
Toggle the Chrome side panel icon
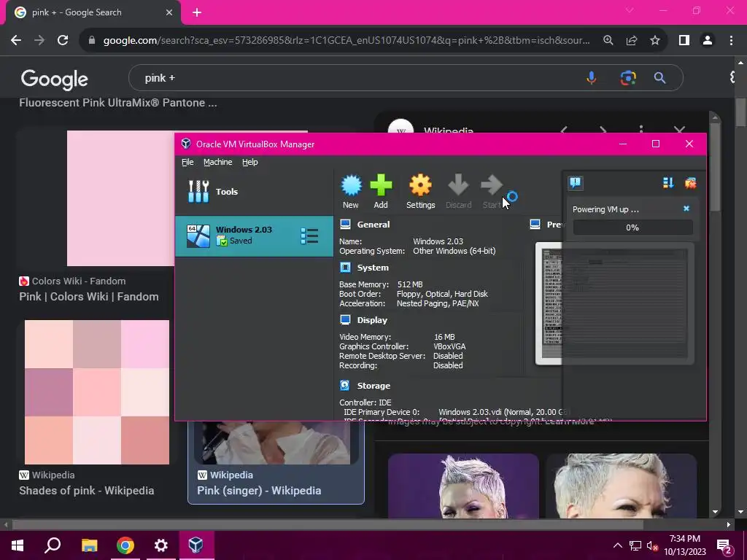point(684,41)
